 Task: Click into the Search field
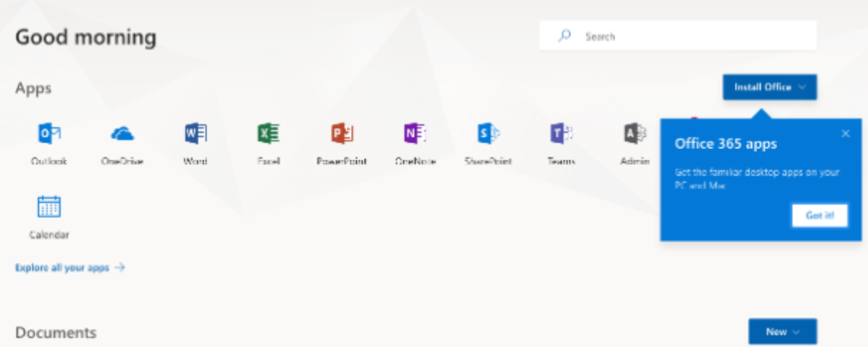click(678, 36)
